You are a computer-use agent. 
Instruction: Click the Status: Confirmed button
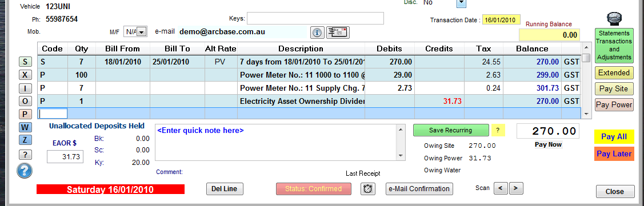click(313, 189)
